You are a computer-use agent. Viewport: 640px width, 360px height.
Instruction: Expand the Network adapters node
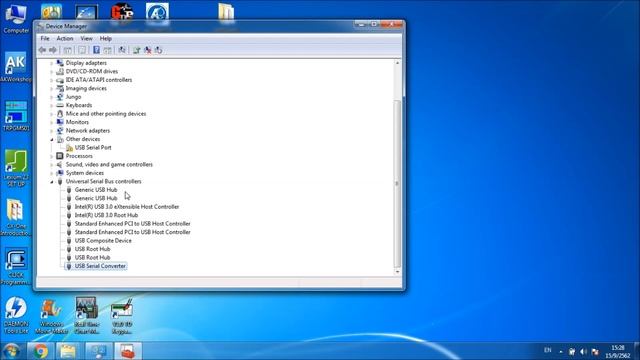52,131
